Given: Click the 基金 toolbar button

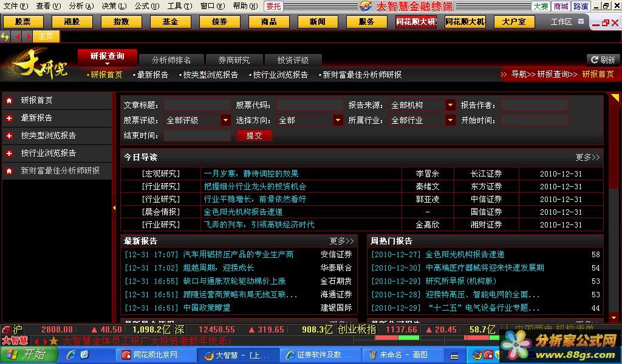Looking at the screenshot, I should 170,21.
